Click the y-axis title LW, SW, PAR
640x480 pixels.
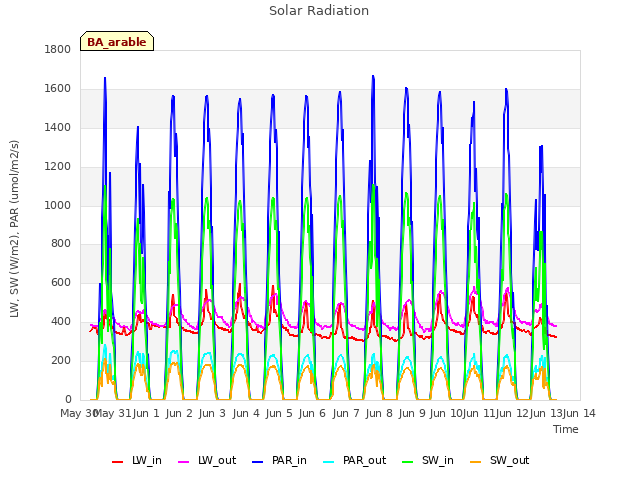[x=14, y=229]
